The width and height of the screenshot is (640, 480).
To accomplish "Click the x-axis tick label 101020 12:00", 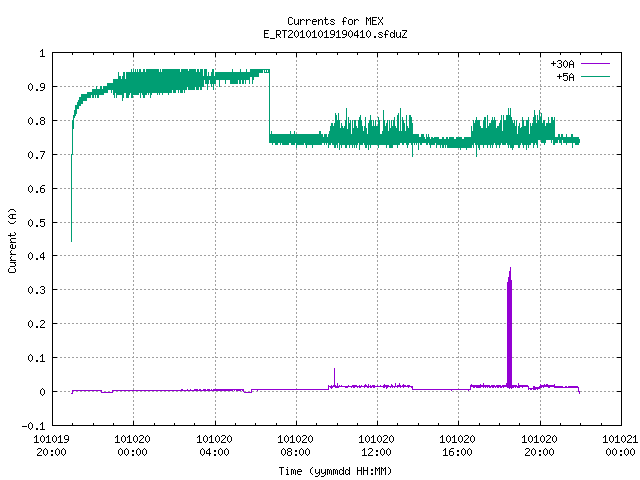I will click(x=376, y=445).
